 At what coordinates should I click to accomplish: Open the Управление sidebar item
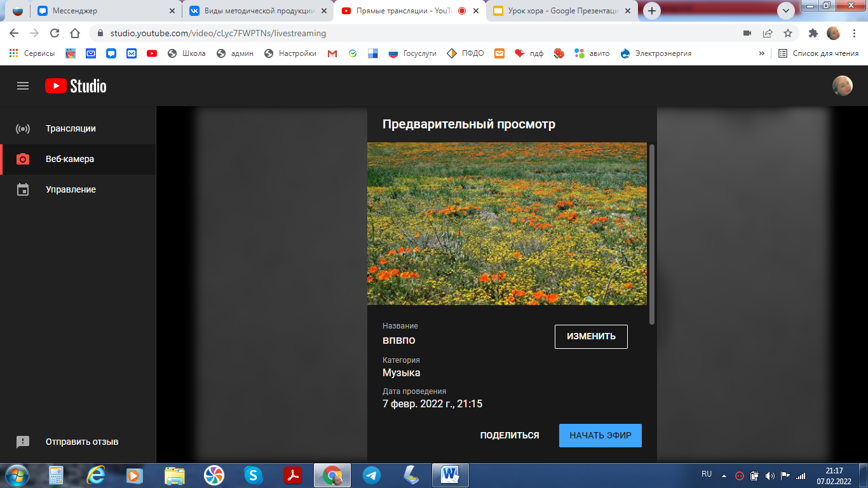pyautogui.click(x=78, y=189)
